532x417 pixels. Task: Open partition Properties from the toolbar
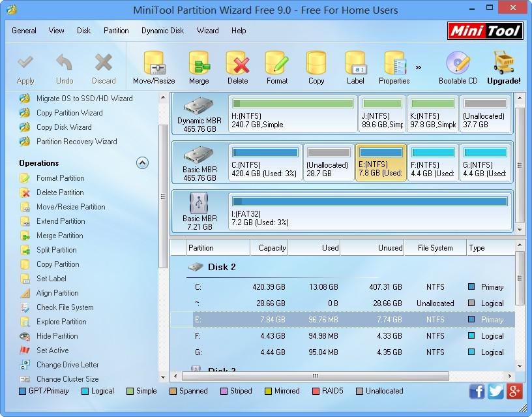[394, 65]
